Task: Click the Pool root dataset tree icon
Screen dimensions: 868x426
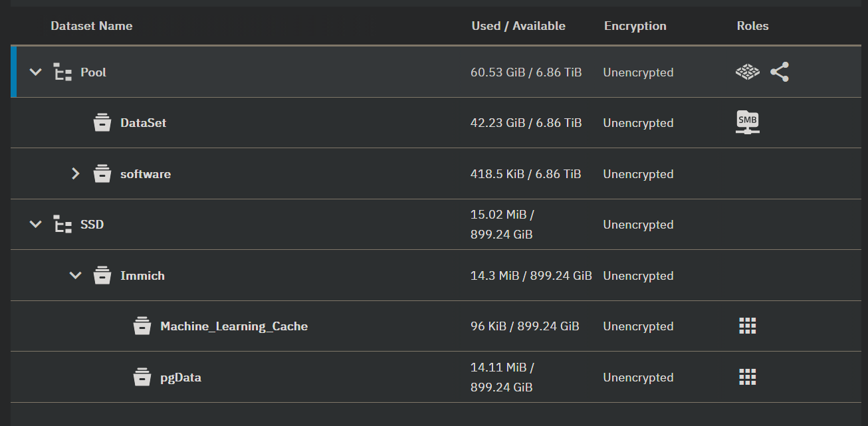Action: (x=63, y=72)
